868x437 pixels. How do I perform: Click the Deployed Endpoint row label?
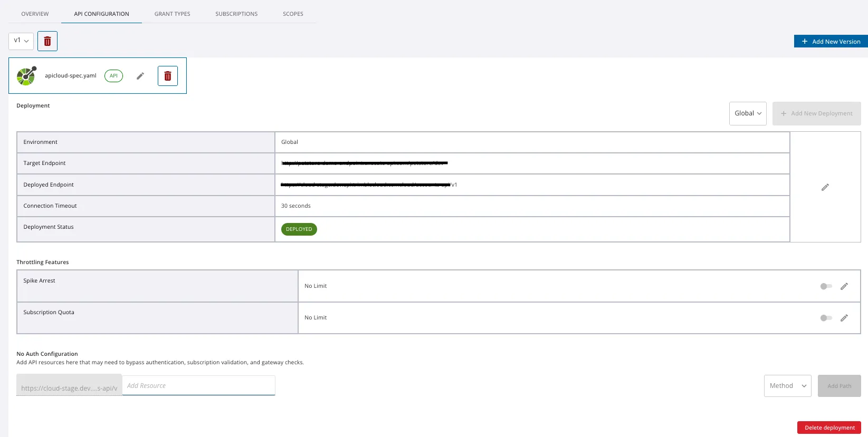(x=49, y=185)
